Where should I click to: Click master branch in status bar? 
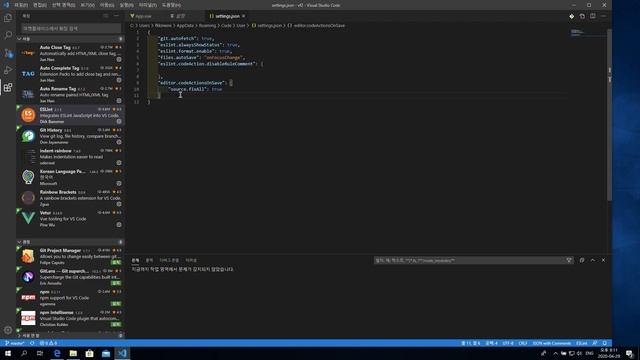15,343
